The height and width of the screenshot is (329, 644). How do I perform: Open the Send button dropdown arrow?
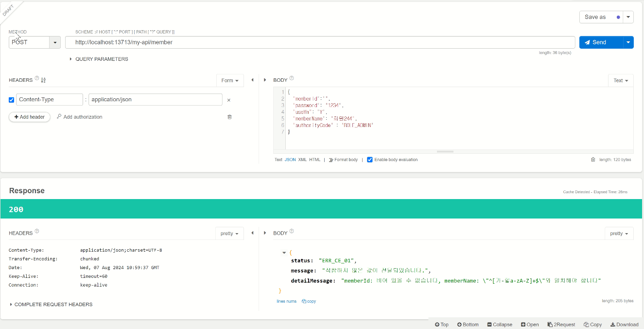click(629, 42)
